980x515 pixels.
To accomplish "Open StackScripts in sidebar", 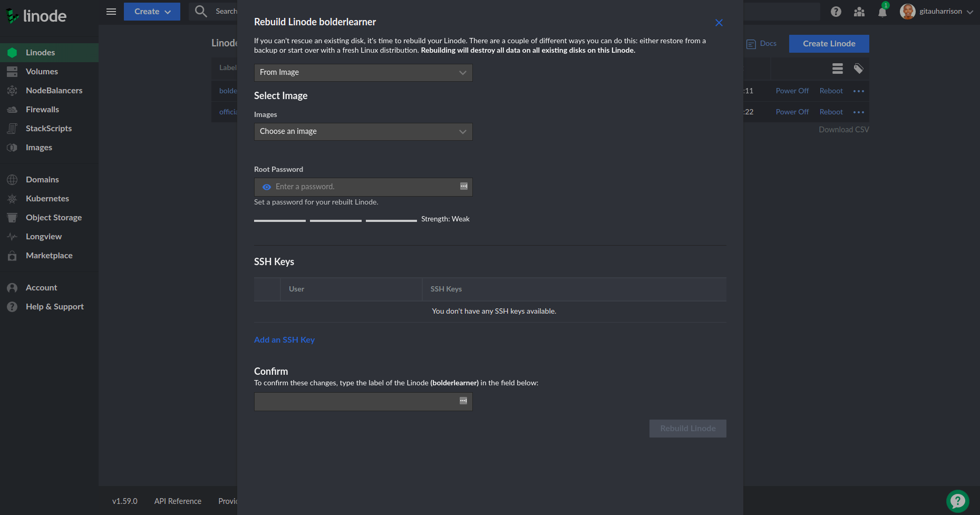I will coord(49,129).
